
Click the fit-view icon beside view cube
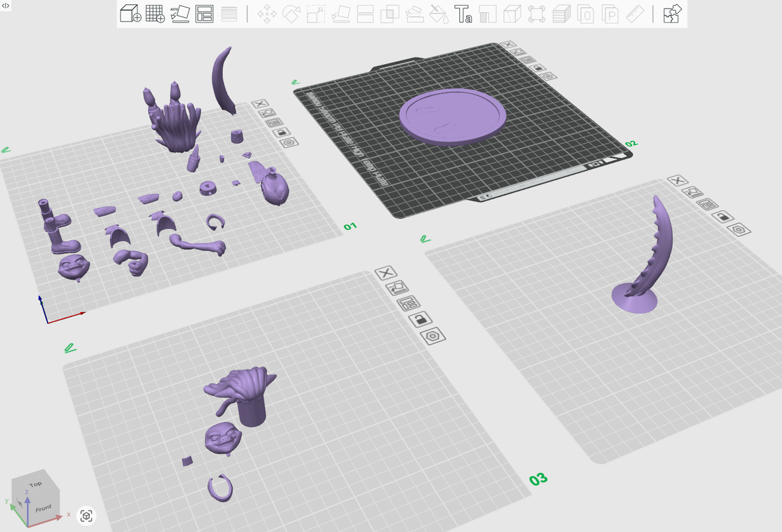point(87,516)
